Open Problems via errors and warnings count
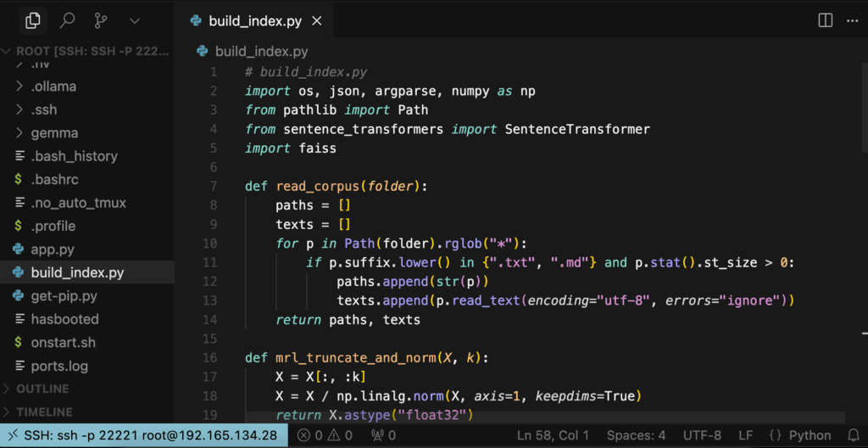The height and width of the screenshot is (448, 868). [x=325, y=435]
